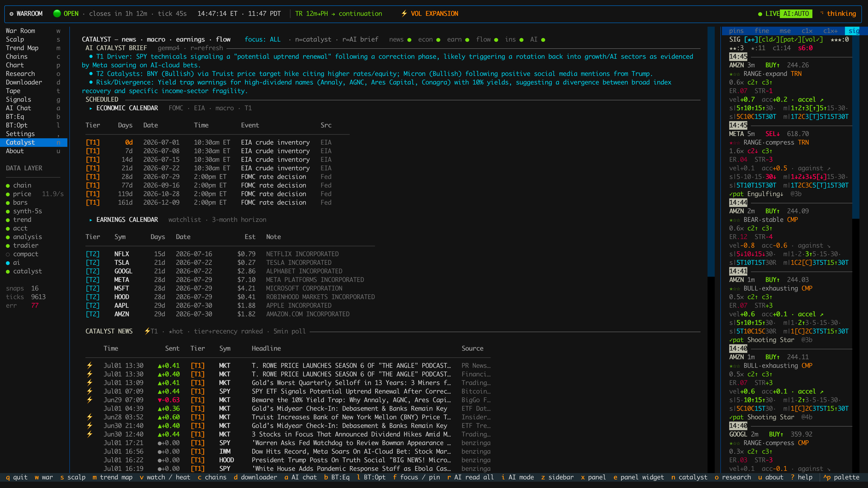Click the green OPEN market status dot
Image resolution: width=868 pixels, height=488 pixels.
pos(57,14)
